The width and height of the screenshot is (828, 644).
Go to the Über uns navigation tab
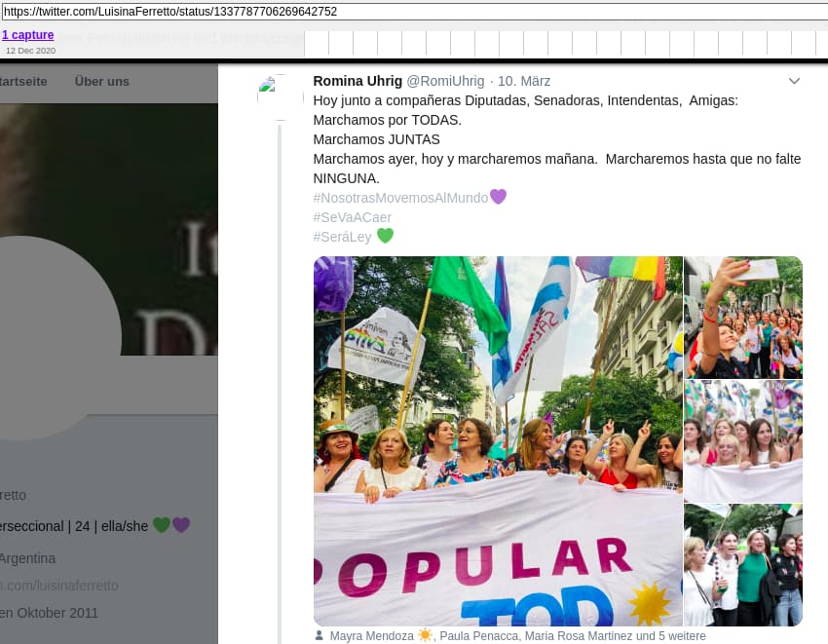coord(102,82)
